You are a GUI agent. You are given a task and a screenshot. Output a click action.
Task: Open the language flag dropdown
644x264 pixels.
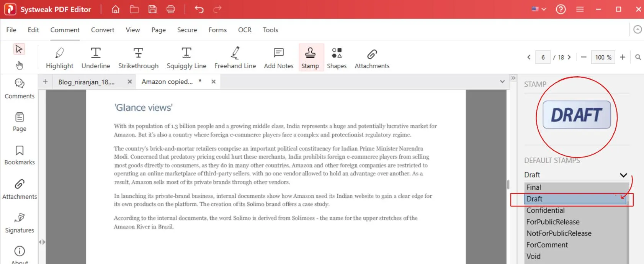pyautogui.click(x=538, y=9)
